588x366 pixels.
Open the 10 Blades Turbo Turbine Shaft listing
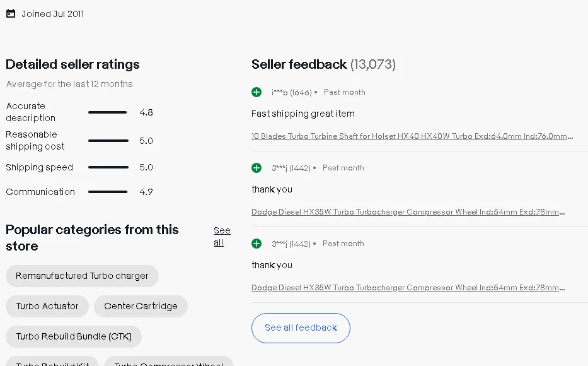412,136
